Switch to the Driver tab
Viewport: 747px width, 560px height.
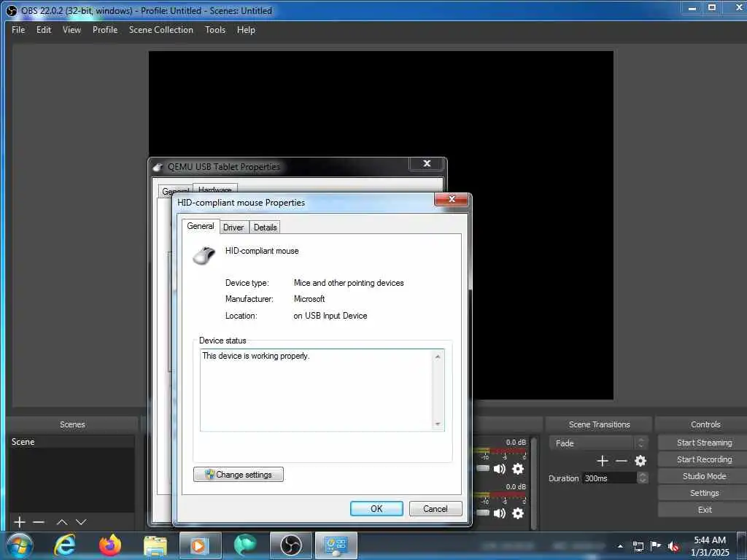coord(233,227)
